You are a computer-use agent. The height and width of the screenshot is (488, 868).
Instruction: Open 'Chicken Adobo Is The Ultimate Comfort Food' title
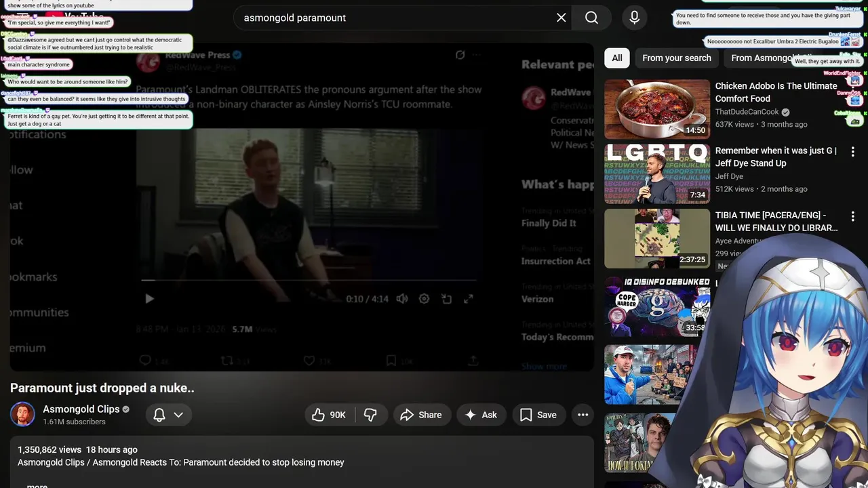point(776,92)
